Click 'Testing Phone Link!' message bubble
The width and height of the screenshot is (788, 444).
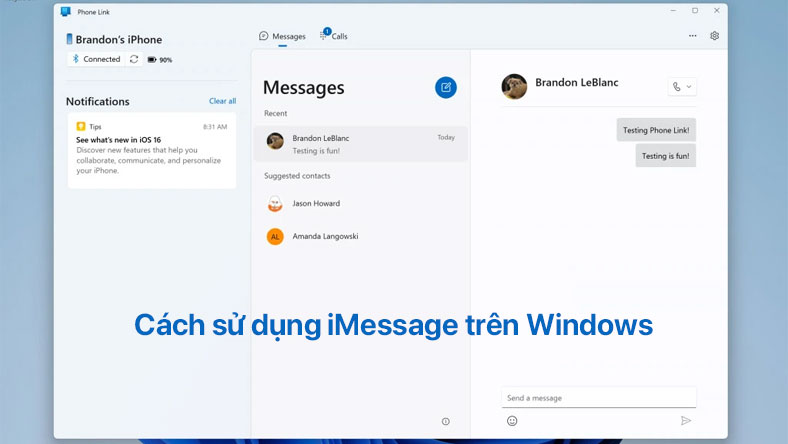tap(656, 130)
